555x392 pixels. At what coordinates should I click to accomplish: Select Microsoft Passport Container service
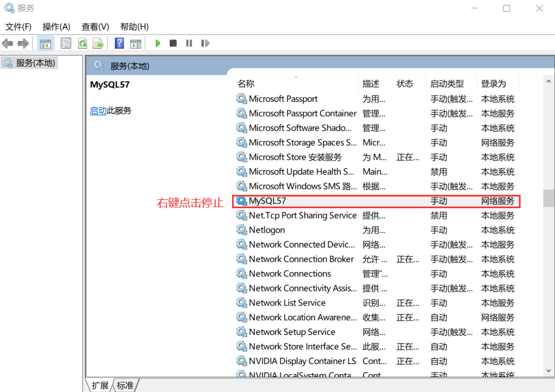[x=376, y=113]
